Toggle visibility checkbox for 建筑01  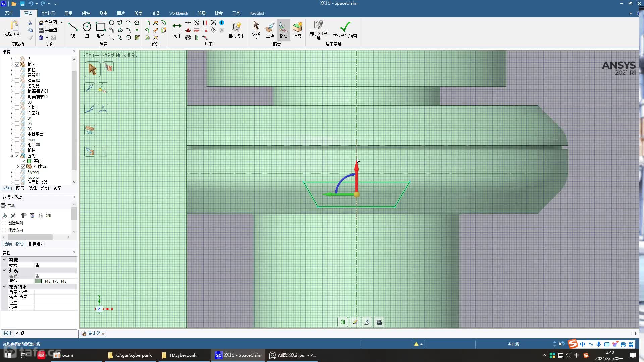point(17,75)
